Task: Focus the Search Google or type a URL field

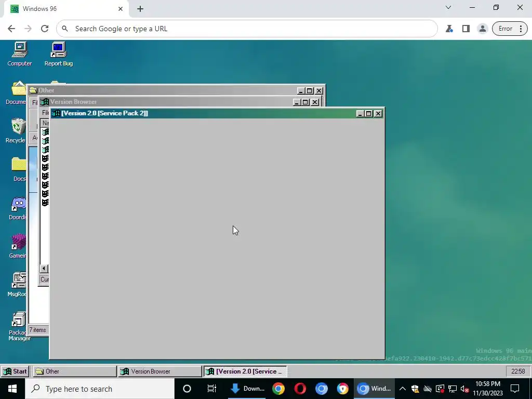Action: click(247, 29)
